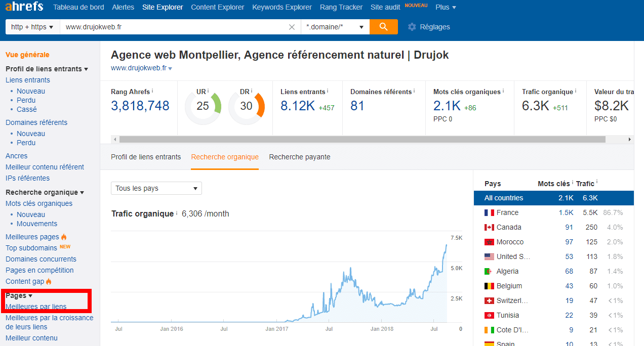
Task: Open the Tous les pays country dropdown
Action: [x=156, y=188]
